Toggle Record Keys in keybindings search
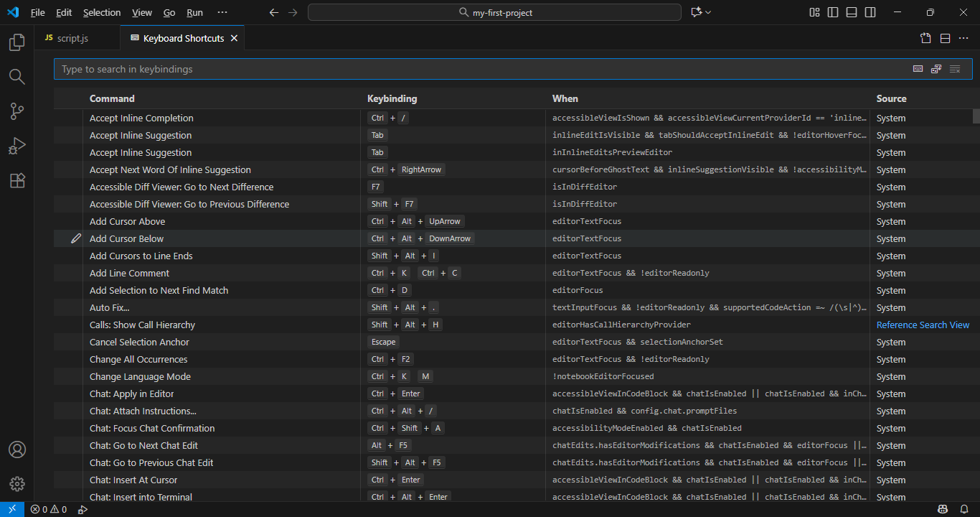This screenshot has width=980, height=517. (918, 69)
